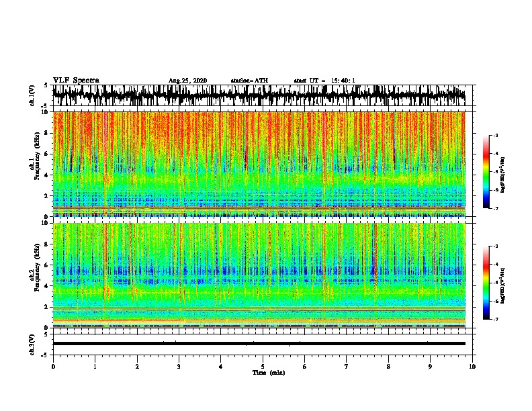Screen dimensions: 532x411
Task: Click time axis tick label "4"
Action: pyautogui.click(x=221, y=367)
